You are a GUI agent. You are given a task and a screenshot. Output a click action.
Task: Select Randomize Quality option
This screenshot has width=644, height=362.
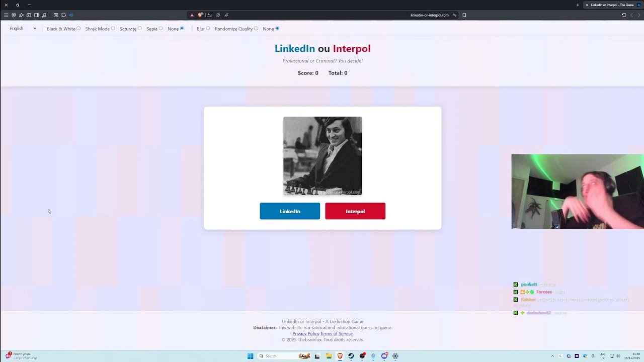point(256,29)
